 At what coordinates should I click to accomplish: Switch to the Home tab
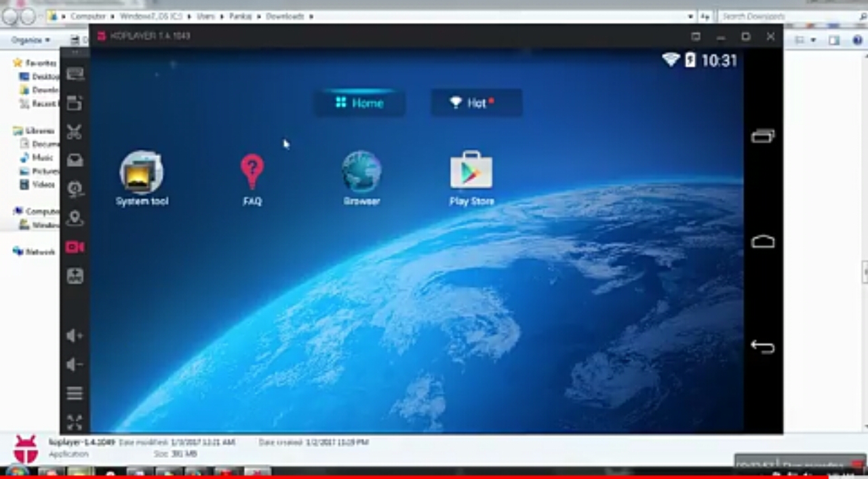tap(359, 103)
